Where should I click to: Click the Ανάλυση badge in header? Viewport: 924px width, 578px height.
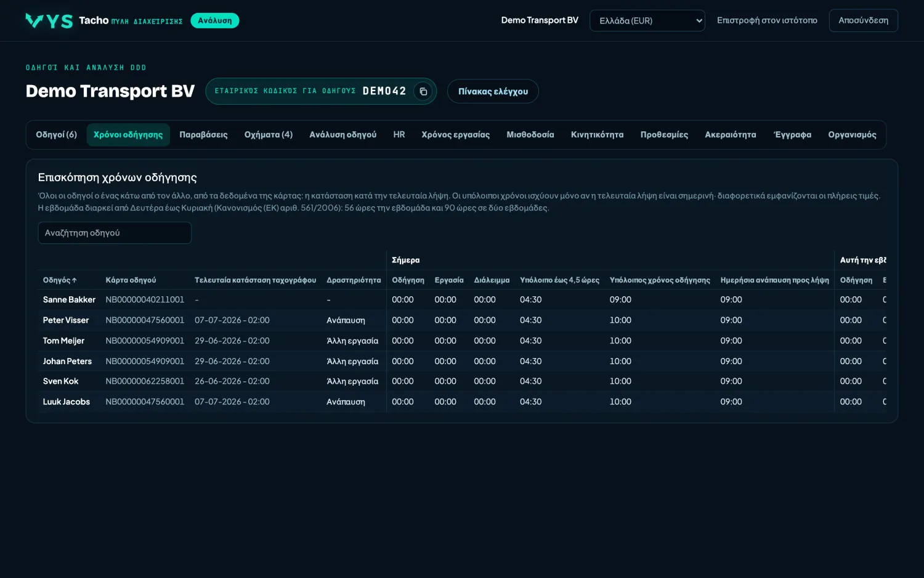[215, 20]
